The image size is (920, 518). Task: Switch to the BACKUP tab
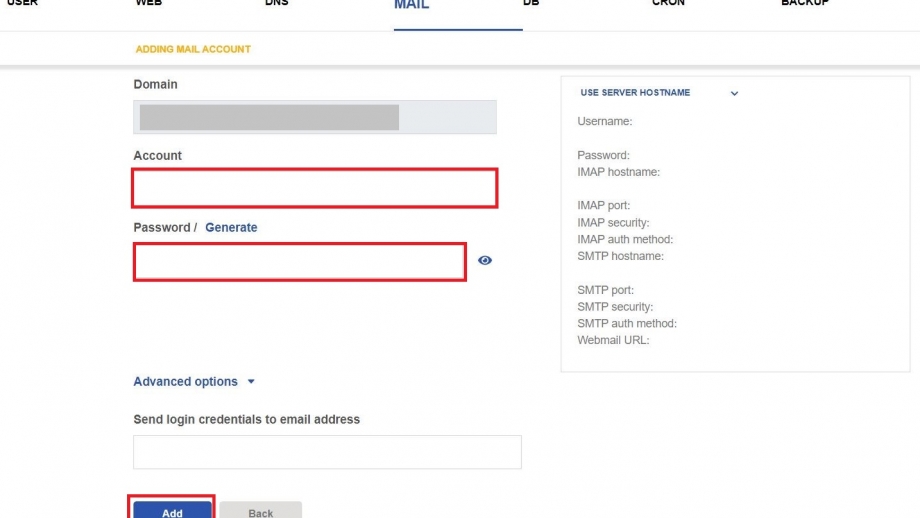click(x=804, y=3)
